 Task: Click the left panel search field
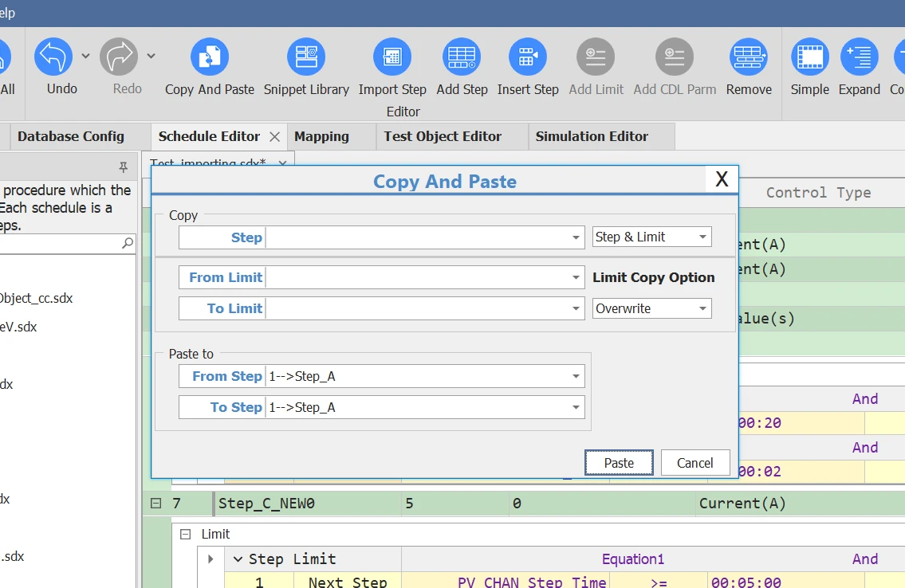click(x=60, y=244)
